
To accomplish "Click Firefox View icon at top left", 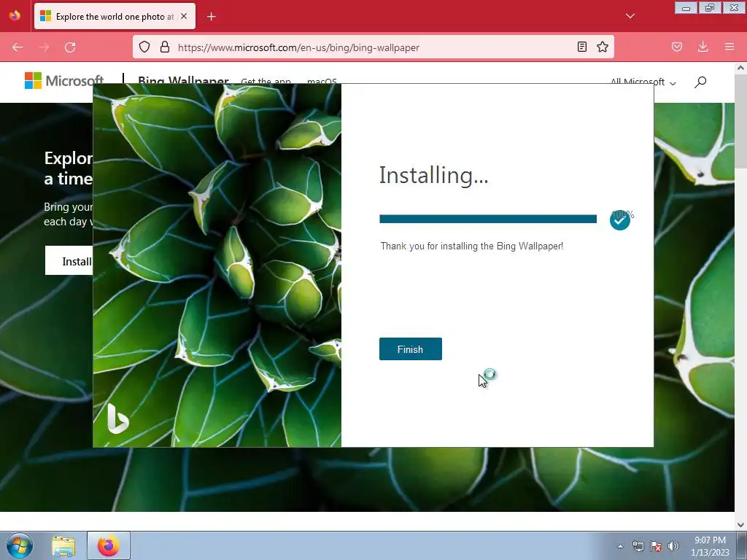I will tap(15, 15).
